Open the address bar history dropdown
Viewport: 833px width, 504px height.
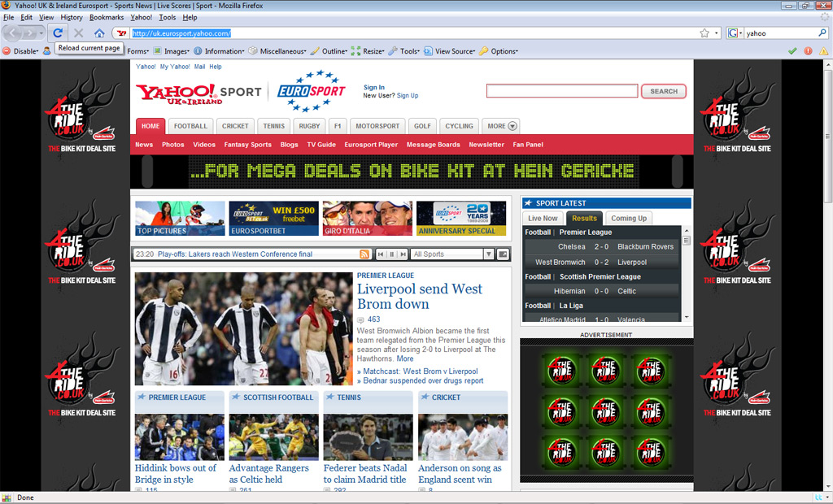(716, 33)
